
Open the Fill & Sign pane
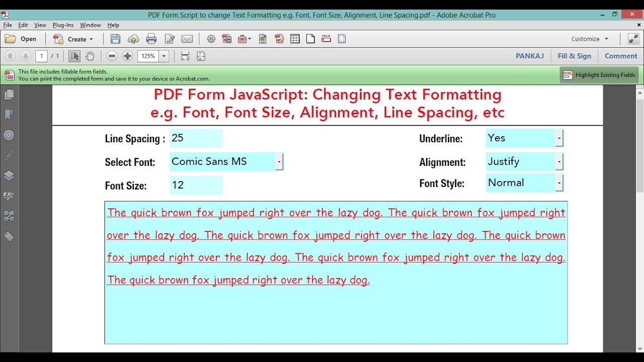tap(574, 56)
